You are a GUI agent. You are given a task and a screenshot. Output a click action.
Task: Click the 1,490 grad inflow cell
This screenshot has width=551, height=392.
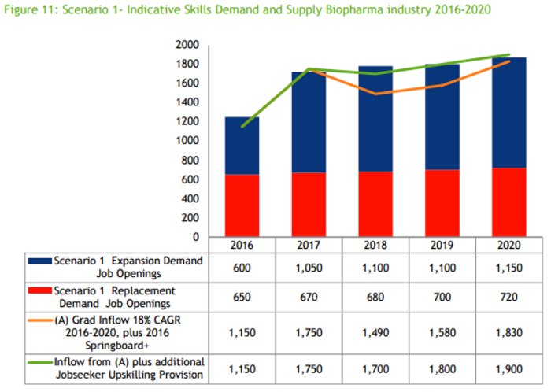tap(375, 333)
